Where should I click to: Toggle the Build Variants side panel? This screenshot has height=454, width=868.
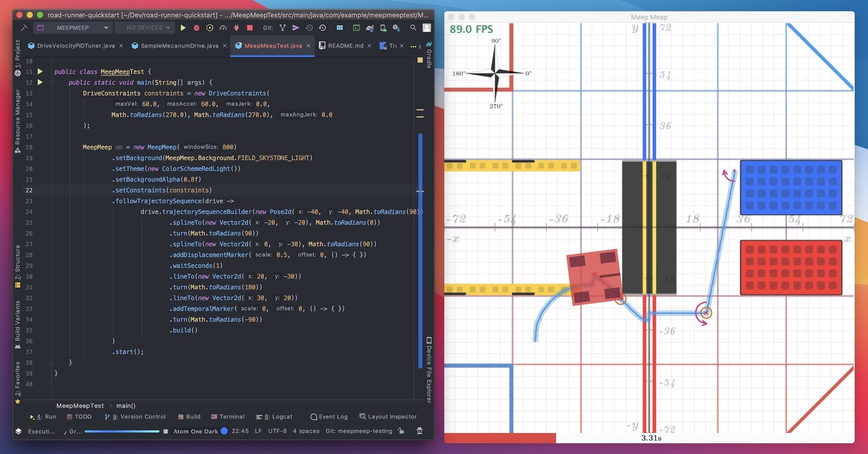(17, 325)
